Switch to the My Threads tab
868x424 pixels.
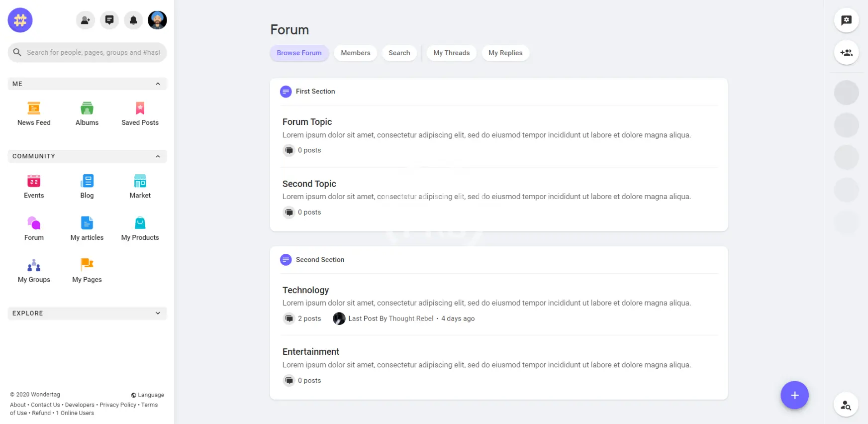point(451,53)
